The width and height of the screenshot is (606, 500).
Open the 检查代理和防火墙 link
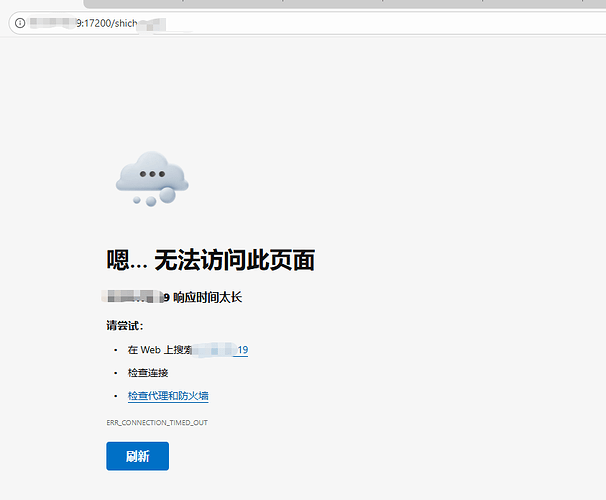tap(168, 396)
